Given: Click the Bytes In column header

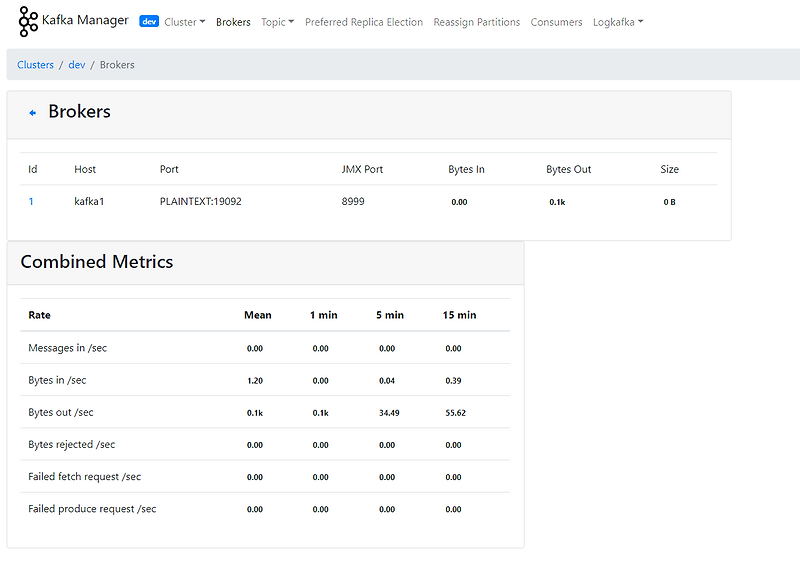Looking at the screenshot, I should coord(466,169).
